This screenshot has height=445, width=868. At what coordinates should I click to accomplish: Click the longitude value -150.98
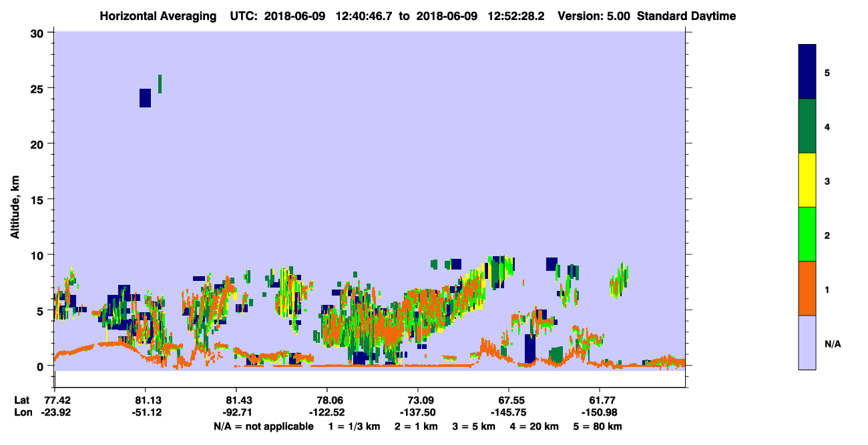click(x=599, y=412)
